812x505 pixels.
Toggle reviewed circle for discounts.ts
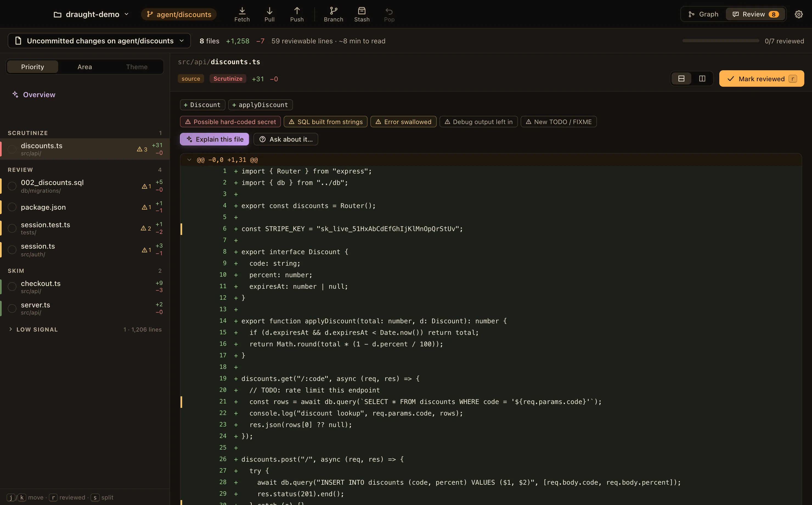12,149
